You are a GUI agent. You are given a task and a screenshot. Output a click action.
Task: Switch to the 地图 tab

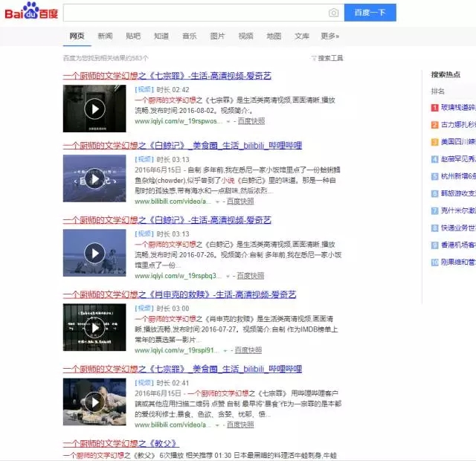pyautogui.click(x=274, y=36)
